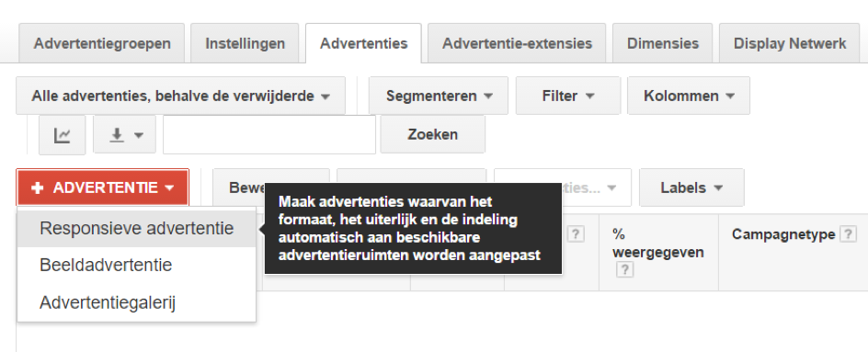Switch to the Instellingen tab
This screenshot has height=352, width=868.
coord(245,44)
